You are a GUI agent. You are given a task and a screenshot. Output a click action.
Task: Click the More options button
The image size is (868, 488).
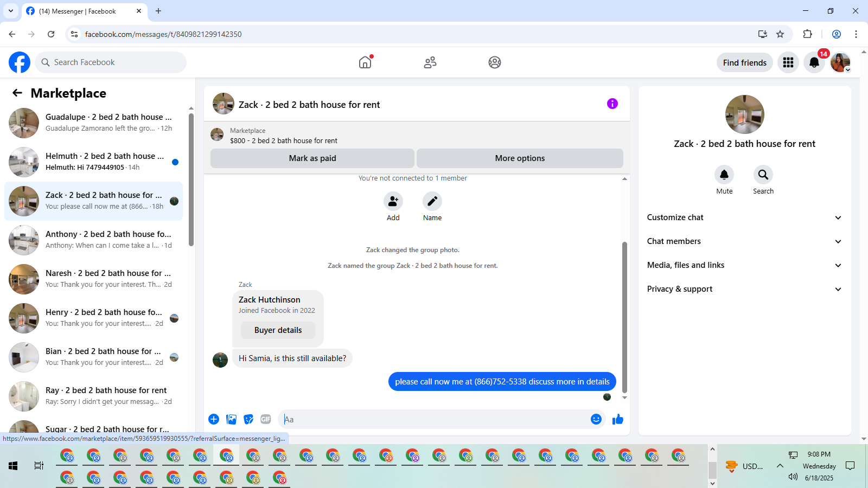pos(520,158)
